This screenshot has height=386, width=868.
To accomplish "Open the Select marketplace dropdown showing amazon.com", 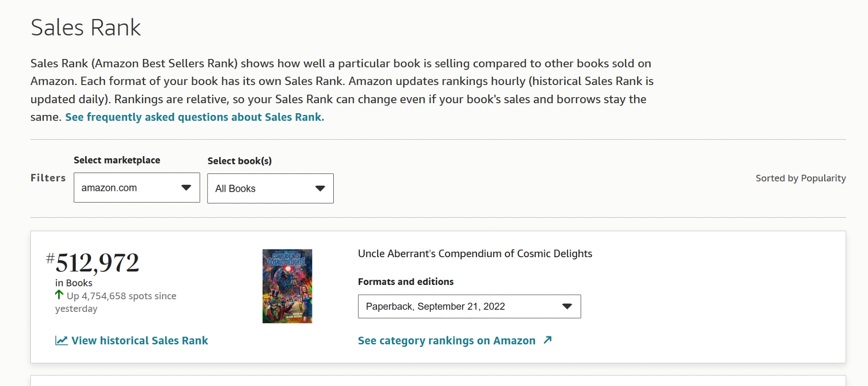I will (x=136, y=188).
